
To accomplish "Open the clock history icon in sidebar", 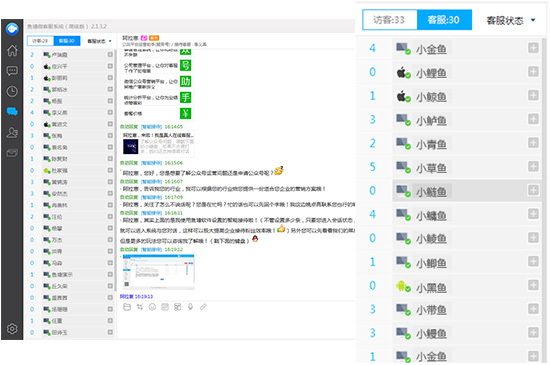I will (12, 92).
